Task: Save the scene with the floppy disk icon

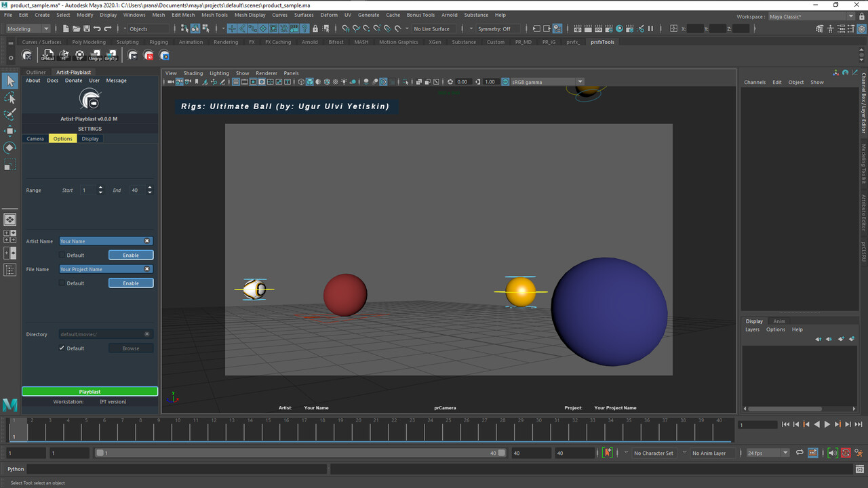Action: click(x=86, y=28)
